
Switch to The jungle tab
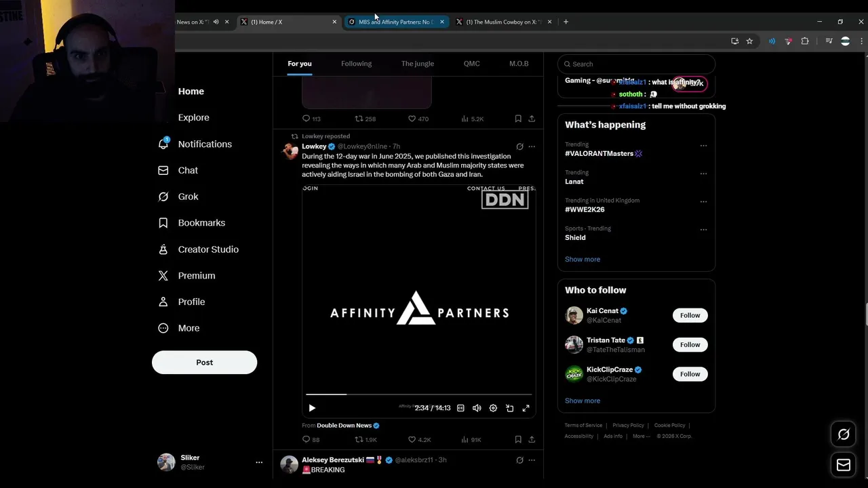417,64
